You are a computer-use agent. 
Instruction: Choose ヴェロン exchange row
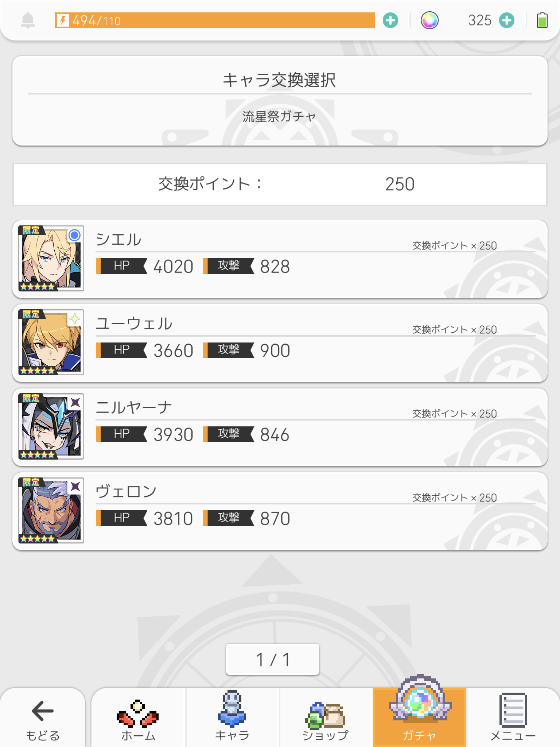point(292,511)
